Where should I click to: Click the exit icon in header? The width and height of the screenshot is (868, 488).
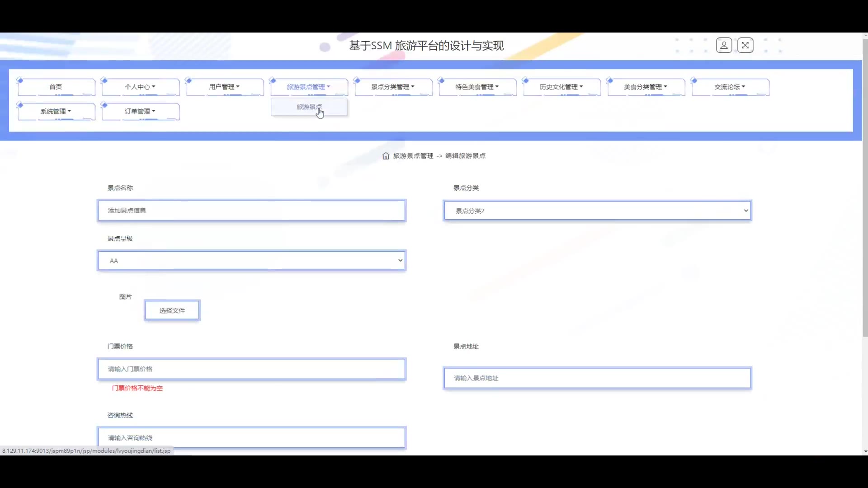point(745,45)
